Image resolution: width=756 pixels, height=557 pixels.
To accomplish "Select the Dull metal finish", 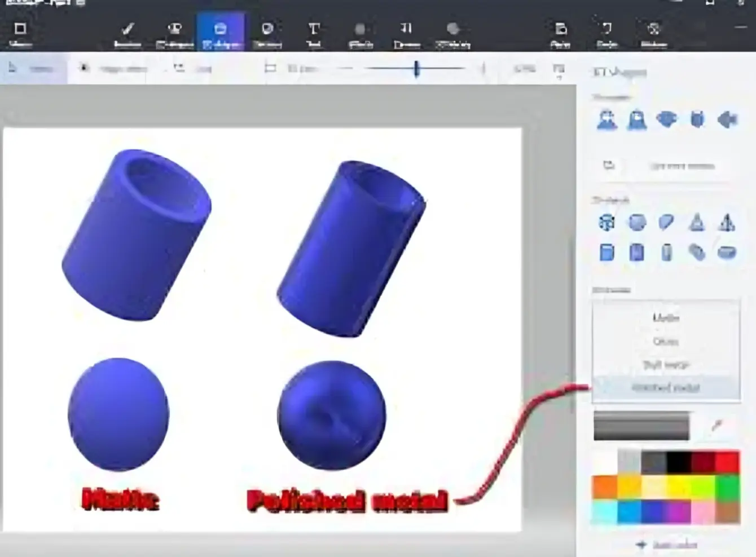I will pyautogui.click(x=665, y=365).
